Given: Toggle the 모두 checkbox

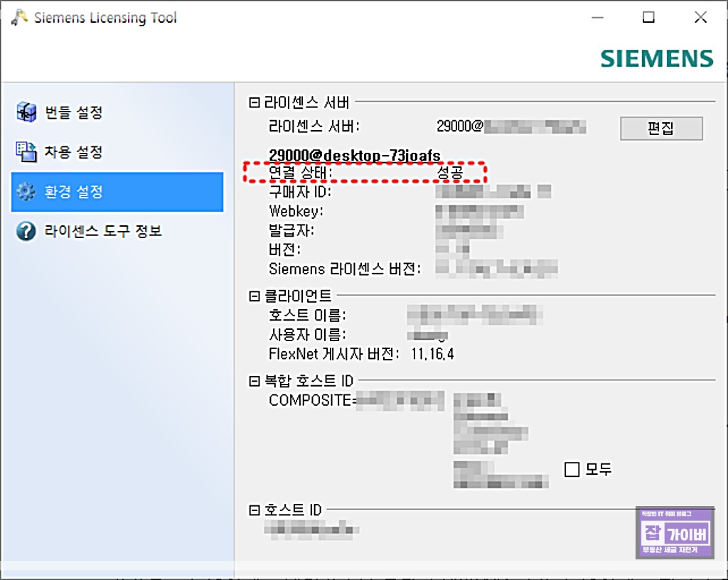Looking at the screenshot, I should 572,469.
